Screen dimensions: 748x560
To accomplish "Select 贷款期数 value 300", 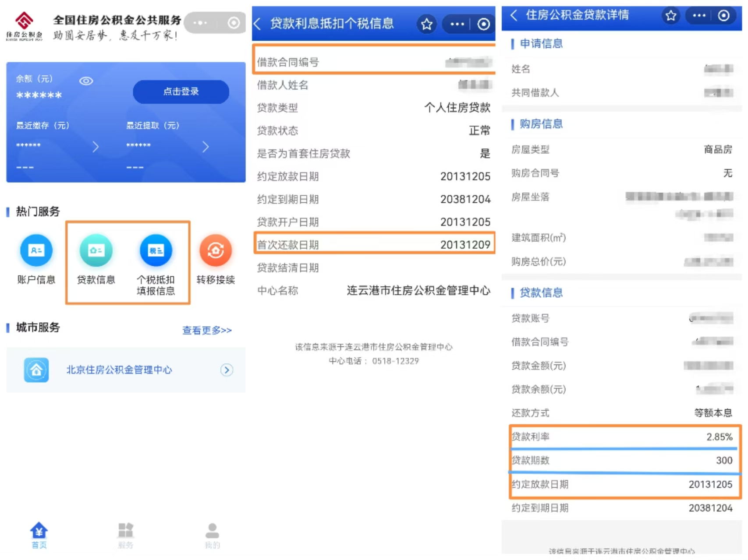I will (724, 461).
